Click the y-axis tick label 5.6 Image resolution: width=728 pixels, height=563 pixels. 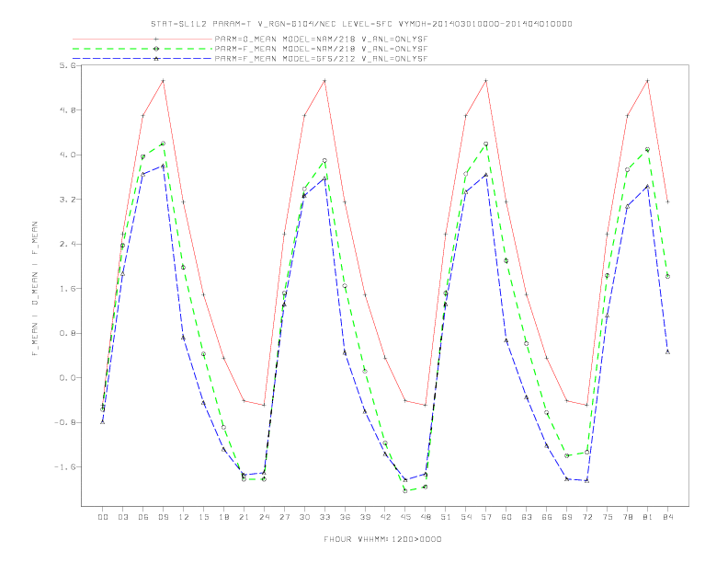click(67, 65)
